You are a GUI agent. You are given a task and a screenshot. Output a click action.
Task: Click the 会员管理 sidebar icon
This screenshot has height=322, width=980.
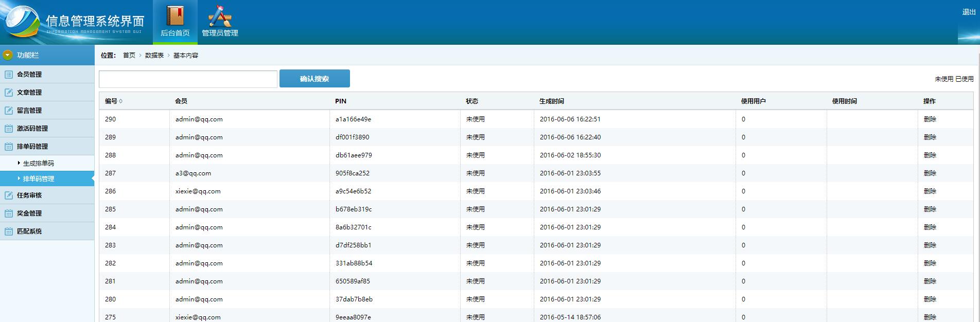[x=9, y=75]
